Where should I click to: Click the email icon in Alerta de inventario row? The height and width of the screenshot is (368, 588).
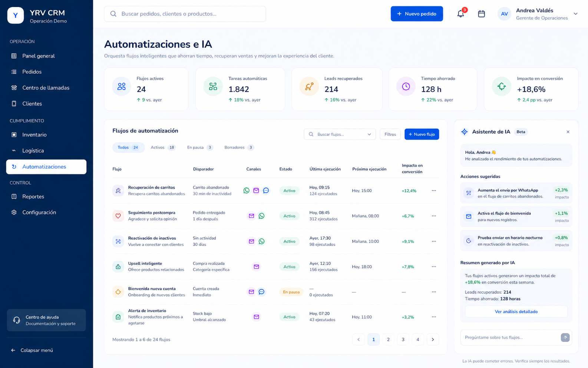(x=256, y=317)
